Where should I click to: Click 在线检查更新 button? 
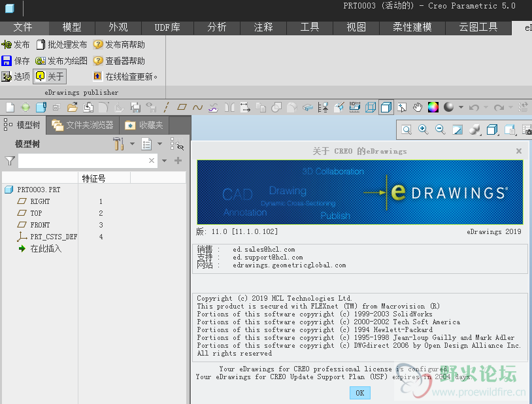(x=125, y=76)
